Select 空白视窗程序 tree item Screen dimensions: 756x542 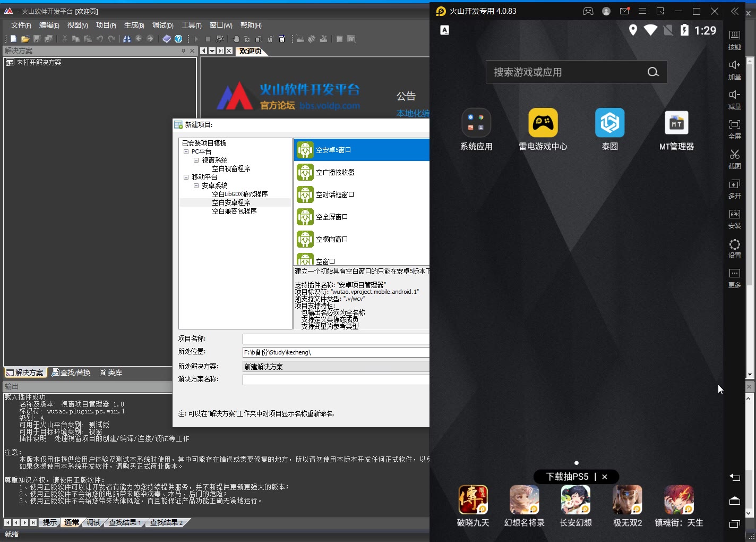[231, 168]
